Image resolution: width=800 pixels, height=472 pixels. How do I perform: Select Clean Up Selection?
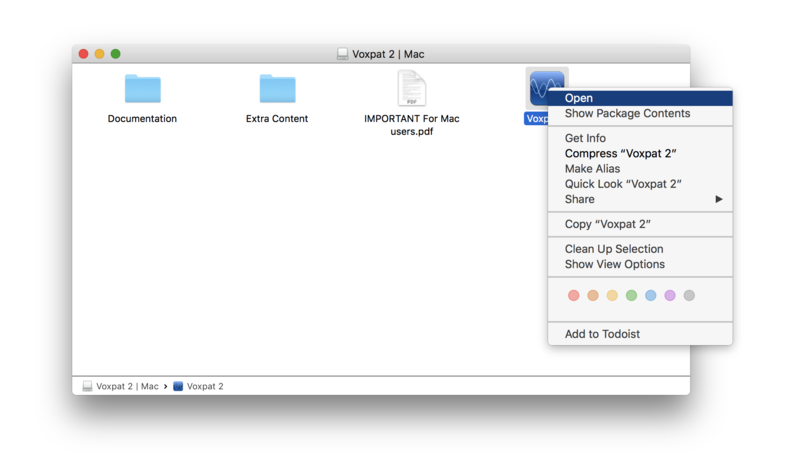(640, 249)
